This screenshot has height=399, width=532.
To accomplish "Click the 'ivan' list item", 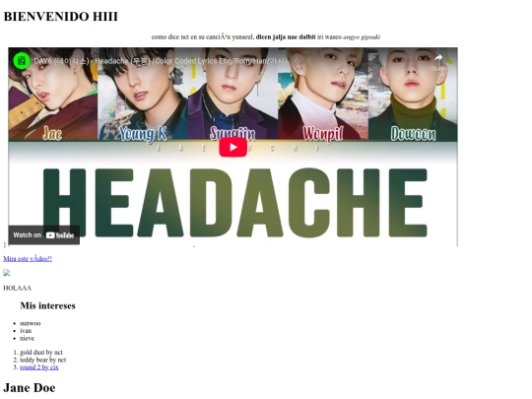I will tap(26, 331).
